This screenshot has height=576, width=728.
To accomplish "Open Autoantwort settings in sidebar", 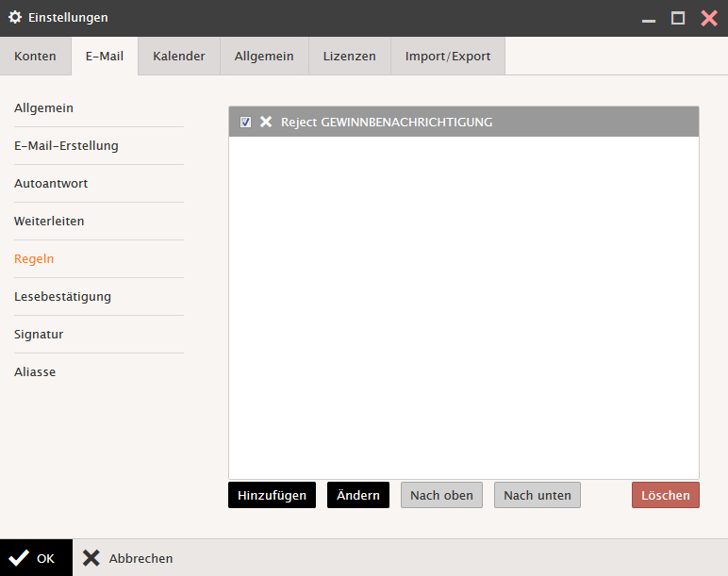I will pos(51,184).
